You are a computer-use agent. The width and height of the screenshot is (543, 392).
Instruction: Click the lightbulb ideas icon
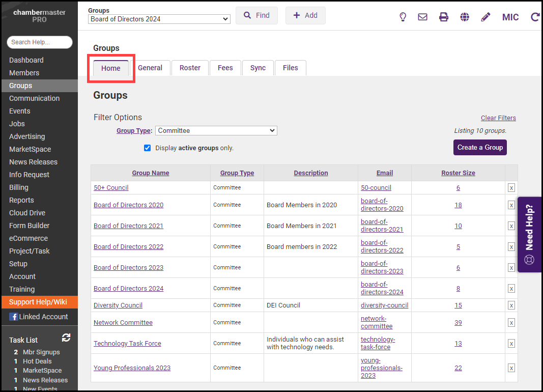[403, 17]
